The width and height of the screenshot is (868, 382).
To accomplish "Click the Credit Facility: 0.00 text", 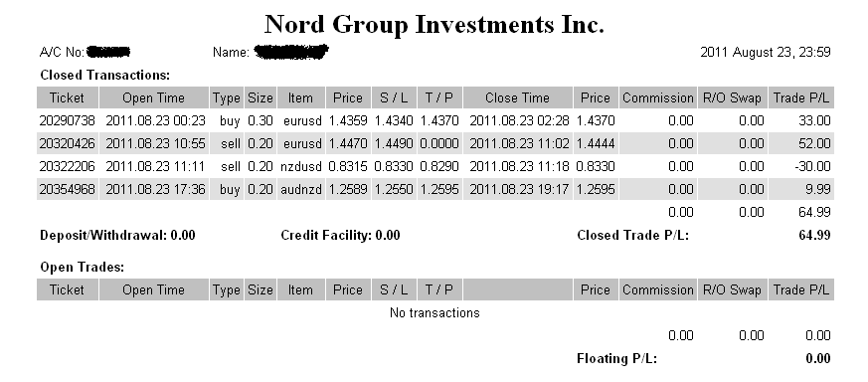I will [x=340, y=236].
